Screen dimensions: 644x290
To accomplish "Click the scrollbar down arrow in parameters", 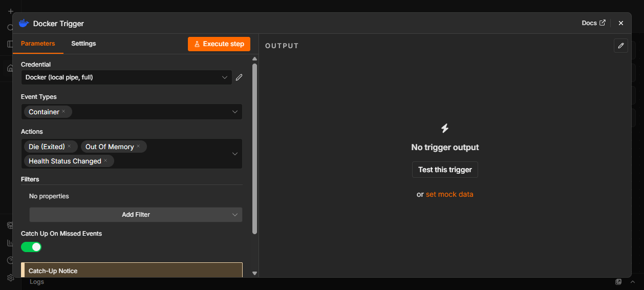I will [254, 273].
